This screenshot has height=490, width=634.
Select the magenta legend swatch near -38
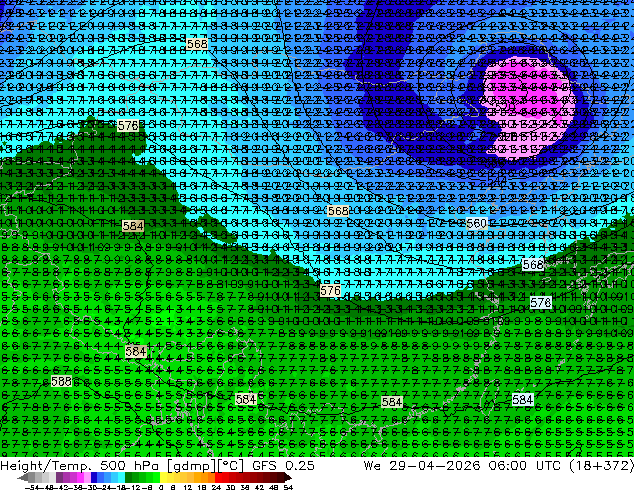tap(80, 477)
